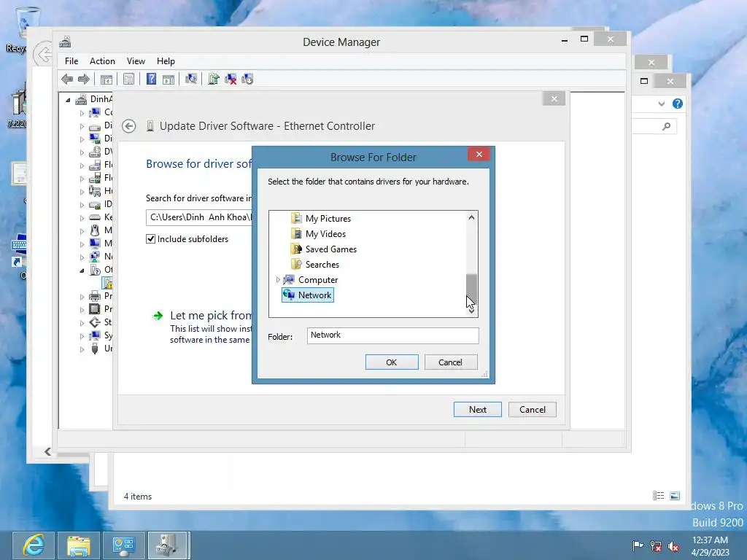Expand the keyboard category tree arrow
The height and width of the screenshot is (560, 747).
[x=82, y=217]
